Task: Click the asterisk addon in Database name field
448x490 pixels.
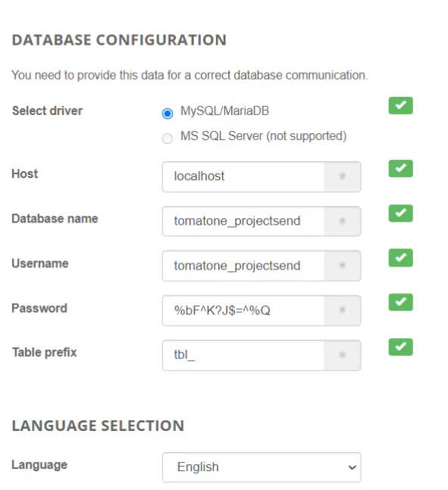Action: pyautogui.click(x=343, y=221)
